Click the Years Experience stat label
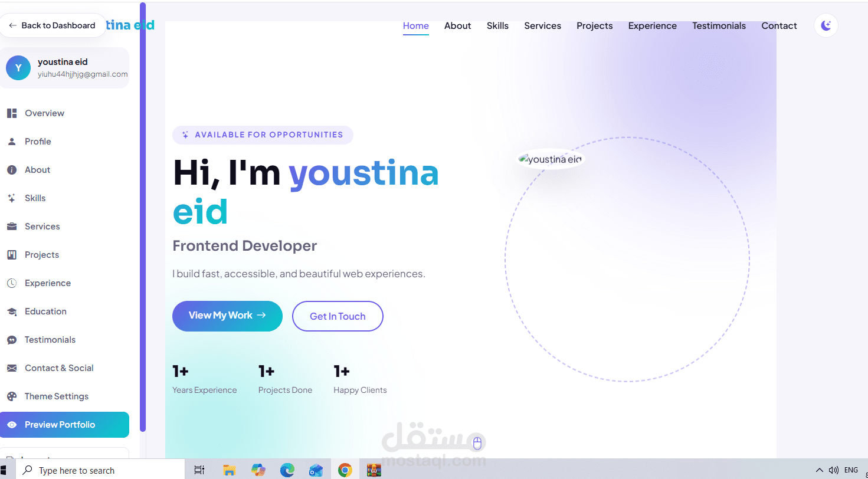The image size is (868, 479). 205,390
